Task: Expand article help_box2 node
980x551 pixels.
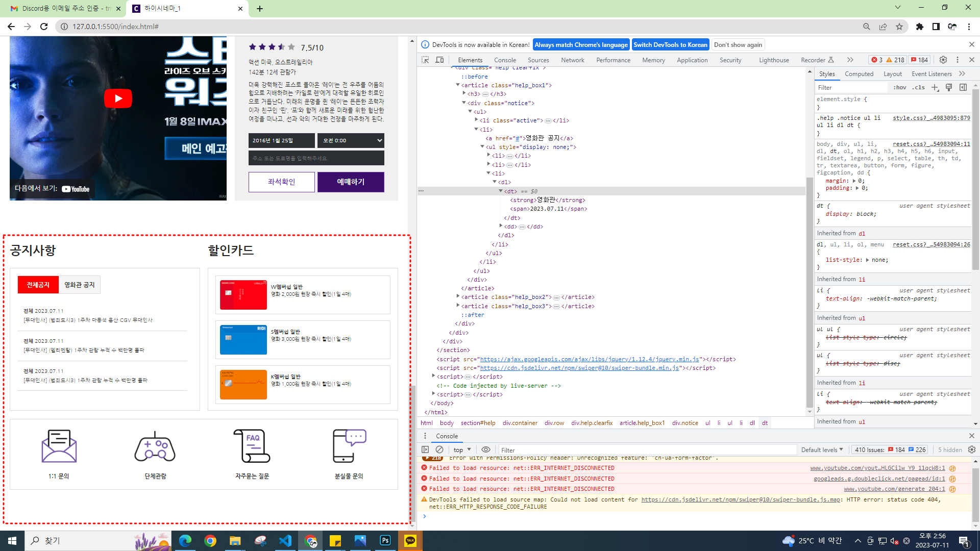Action: 458,296
